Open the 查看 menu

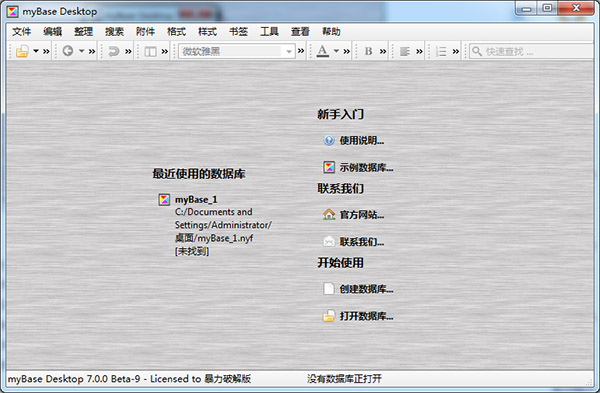tap(300, 31)
